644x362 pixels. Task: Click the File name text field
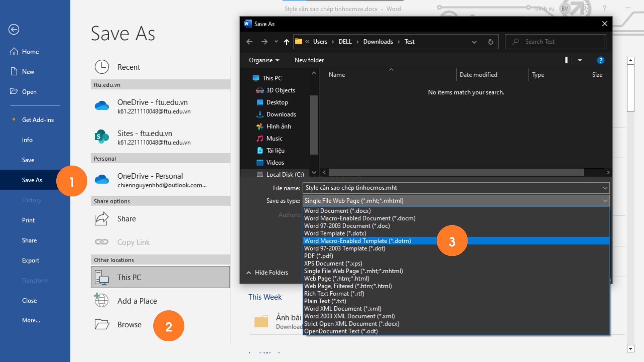tap(453, 188)
